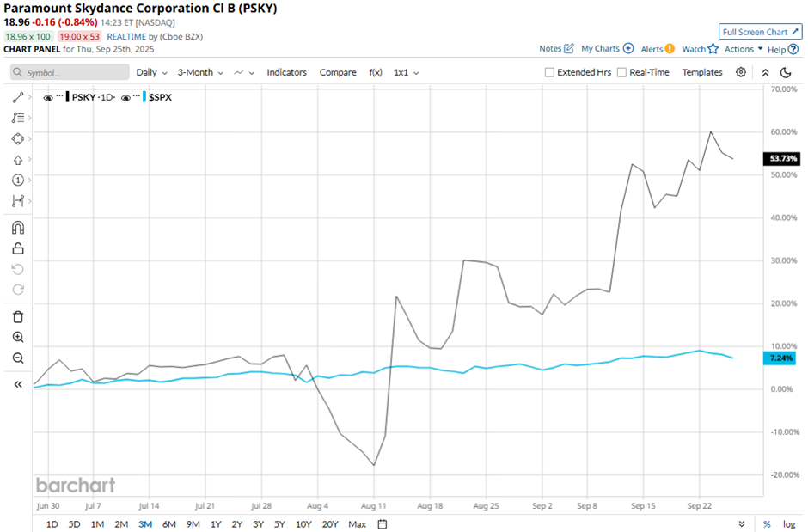Image resolution: width=808 pixels, height=532 pixels.
Task: Click the My Charts plus icon
Action: coord(628,48)
